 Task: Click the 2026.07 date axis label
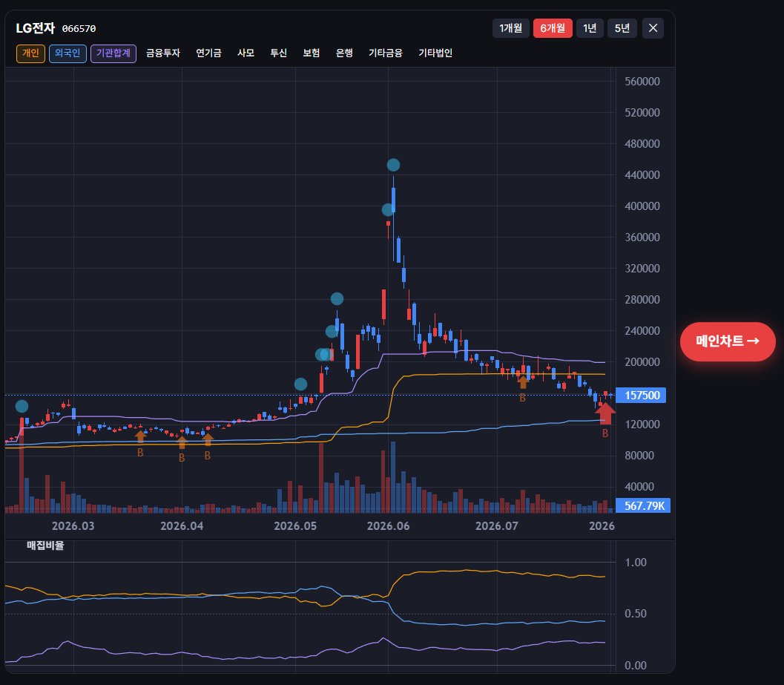click(x=497, y=526)
